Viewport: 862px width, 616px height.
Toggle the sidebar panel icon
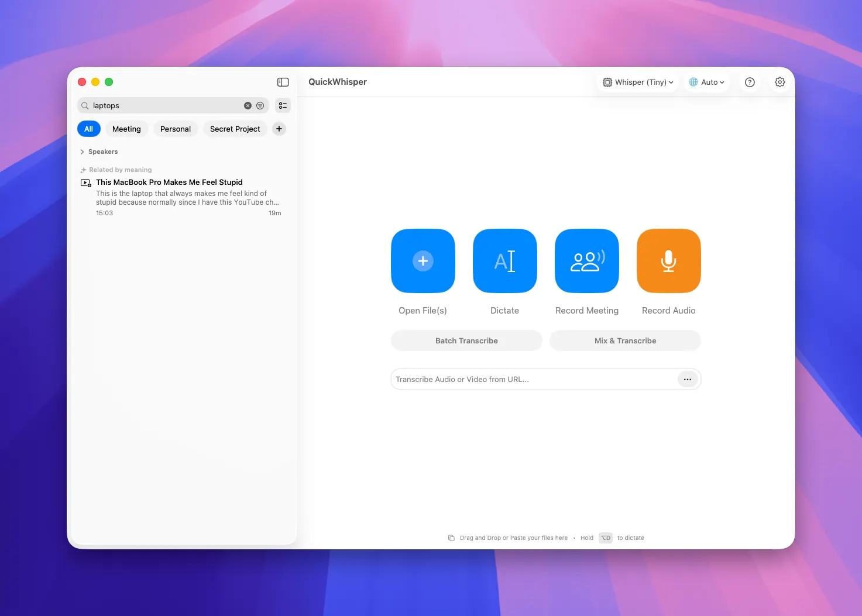tap(283, 82)
